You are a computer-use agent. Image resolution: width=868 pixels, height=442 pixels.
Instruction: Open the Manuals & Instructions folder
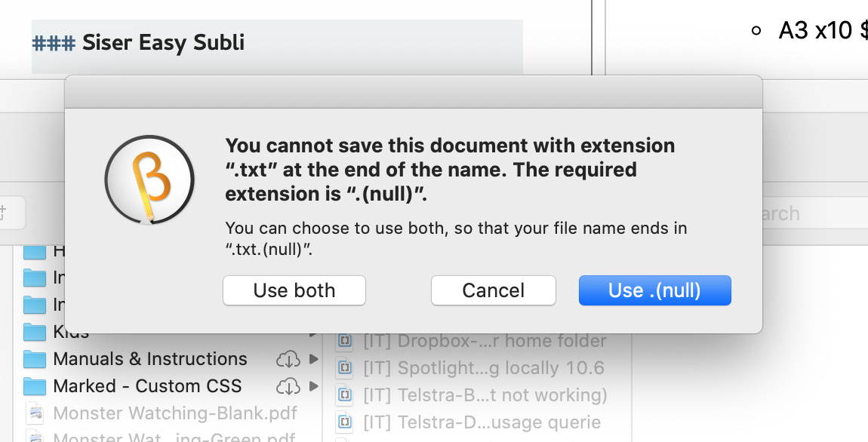point(150,359)
